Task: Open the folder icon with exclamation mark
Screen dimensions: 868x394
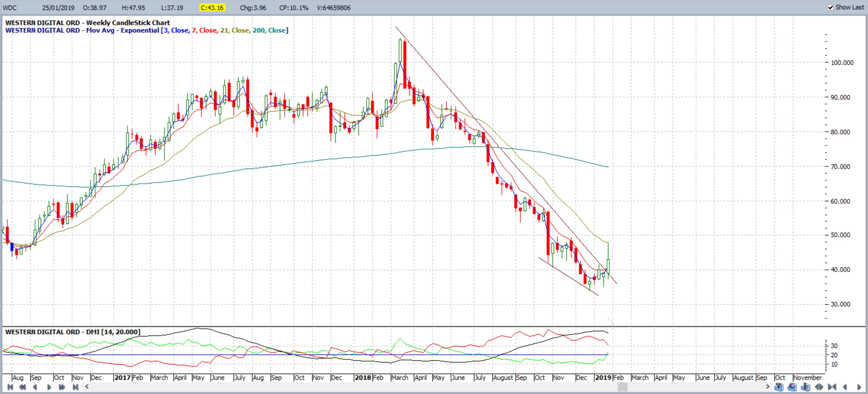Action: [x=805, y=387]
